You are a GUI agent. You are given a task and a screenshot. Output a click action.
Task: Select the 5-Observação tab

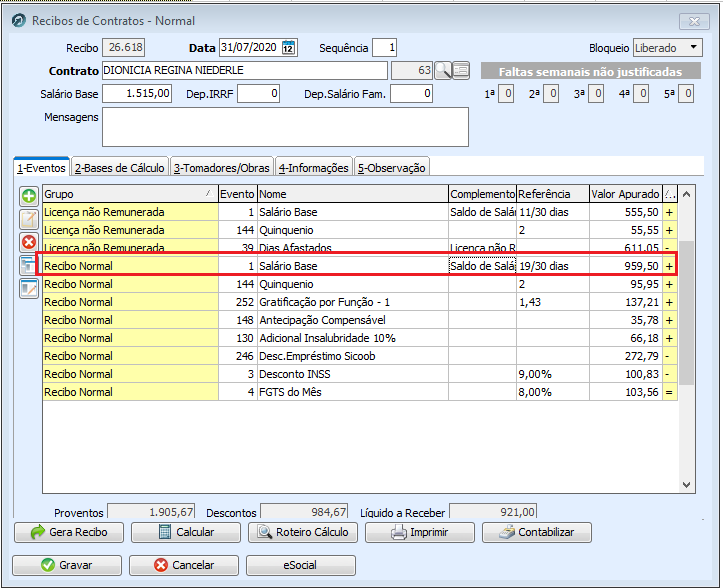tap(391, 168)
